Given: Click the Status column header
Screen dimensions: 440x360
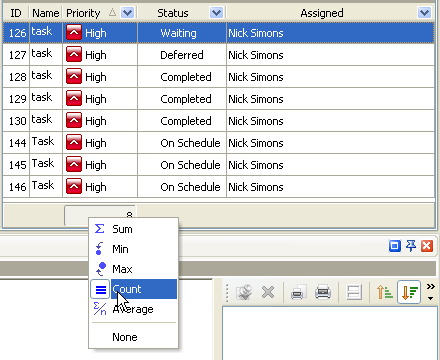Looking at the screenshot, I should (x=173, y=13).
